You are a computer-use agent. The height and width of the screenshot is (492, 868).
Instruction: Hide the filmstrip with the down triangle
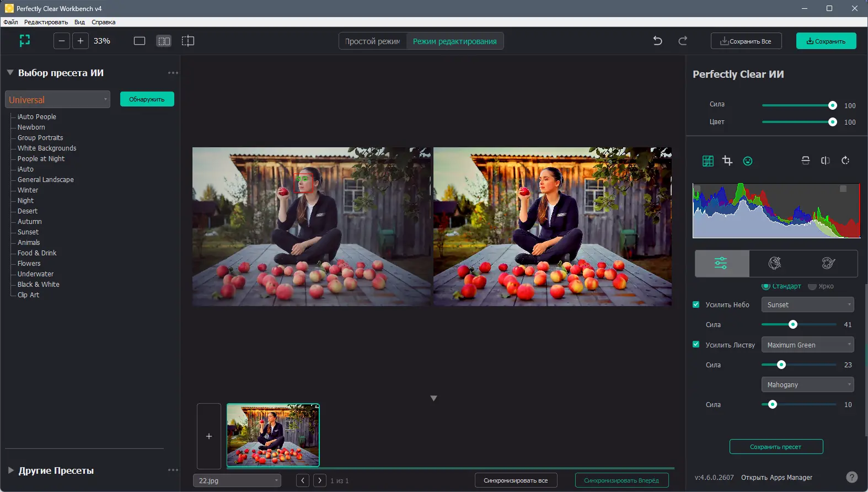pyautogui.click(x=433, y=398)
